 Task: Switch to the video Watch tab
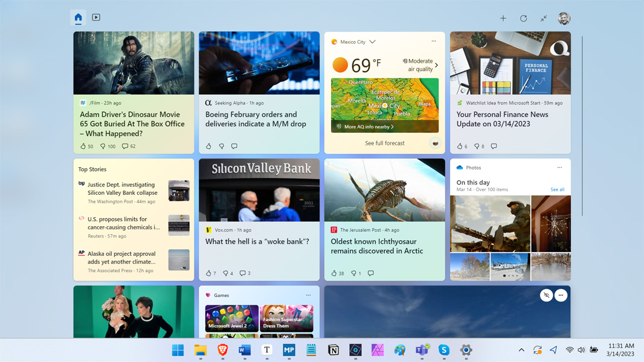click(x=96, y=17)
